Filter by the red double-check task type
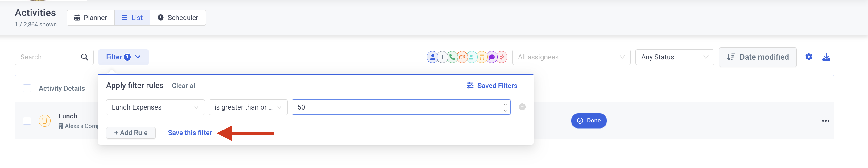Screen dimensions: 868x168 coord(502,57)
